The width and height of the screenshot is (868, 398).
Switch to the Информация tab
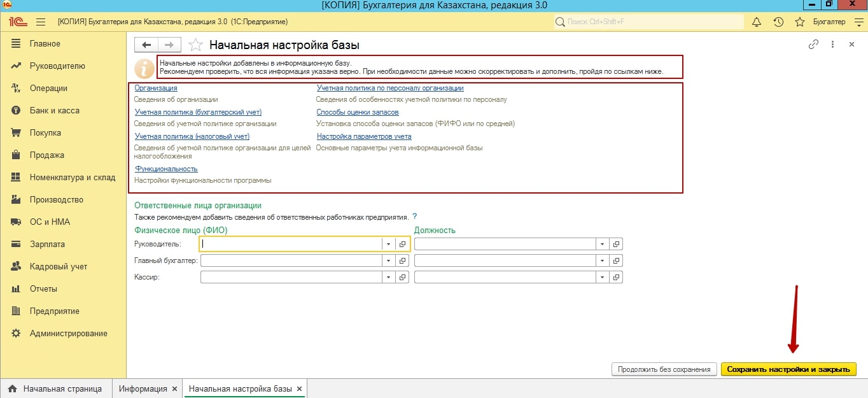(x=143, y=388)
